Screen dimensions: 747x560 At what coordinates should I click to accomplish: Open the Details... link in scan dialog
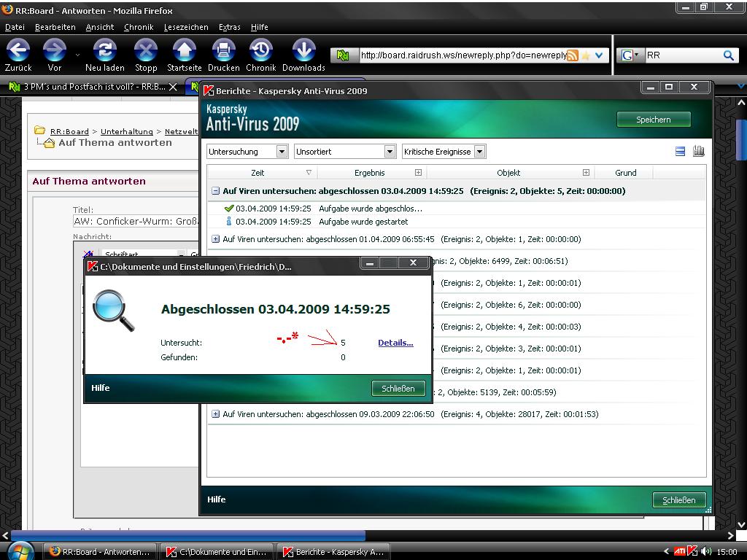point(395,343)
